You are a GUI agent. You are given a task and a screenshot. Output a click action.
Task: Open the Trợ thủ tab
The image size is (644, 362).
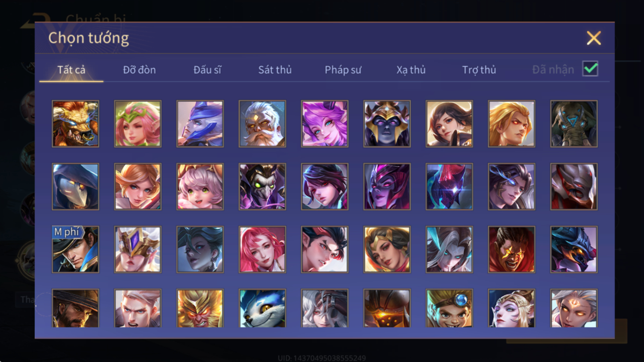pyautogui.click(x=479, y=70)
